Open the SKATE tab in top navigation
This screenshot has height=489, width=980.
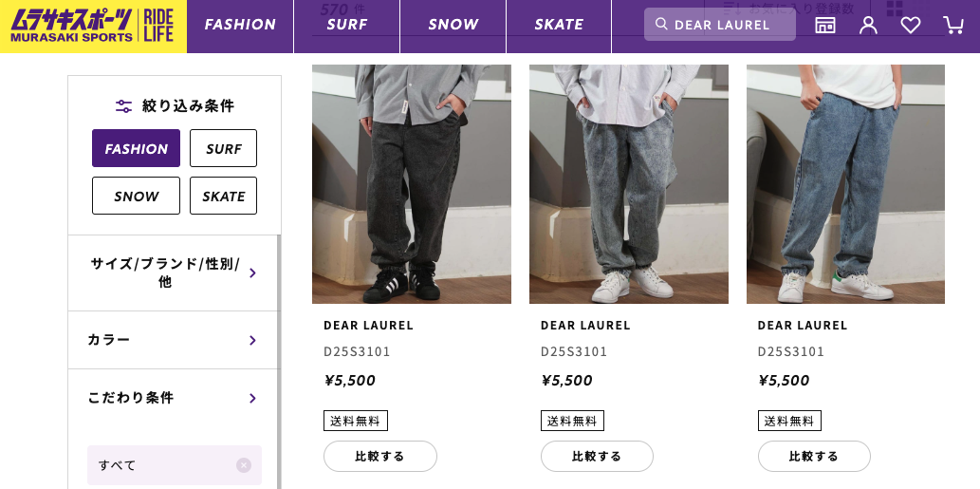tap(559, 25)
